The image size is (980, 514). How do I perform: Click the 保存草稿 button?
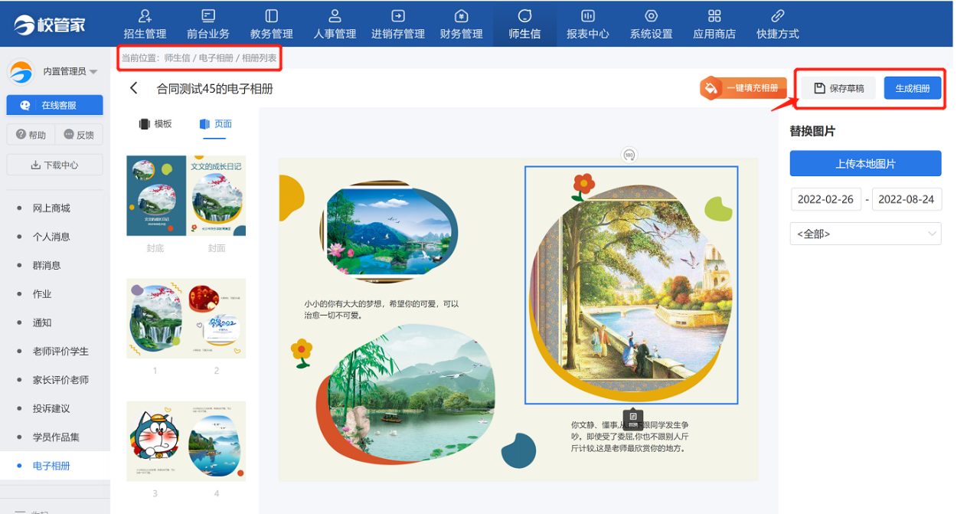pos(838,88)
